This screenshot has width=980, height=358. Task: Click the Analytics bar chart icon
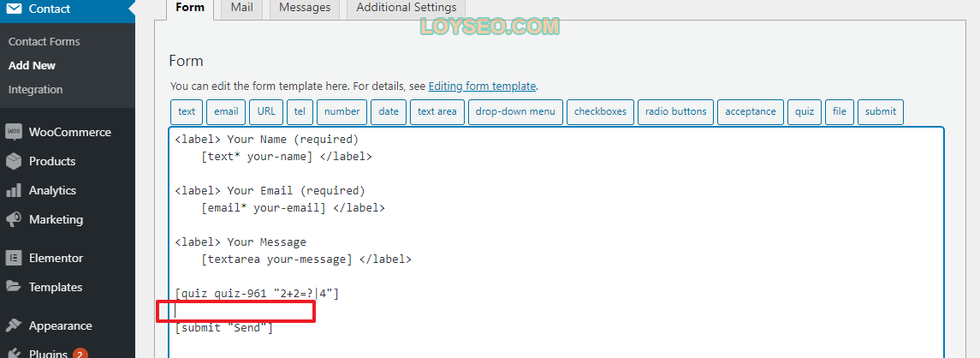pos(14,190)
